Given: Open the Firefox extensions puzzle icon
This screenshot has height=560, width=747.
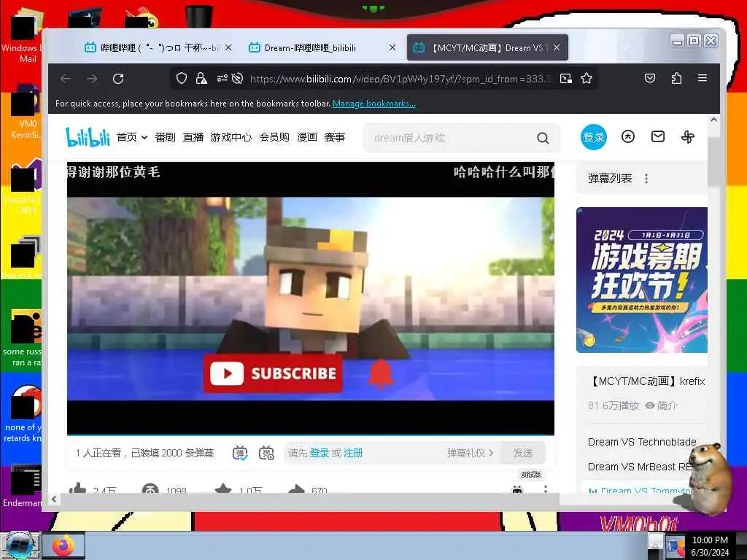Looking at the screenshot, I should pyautogui.click(x=676, y=78).
